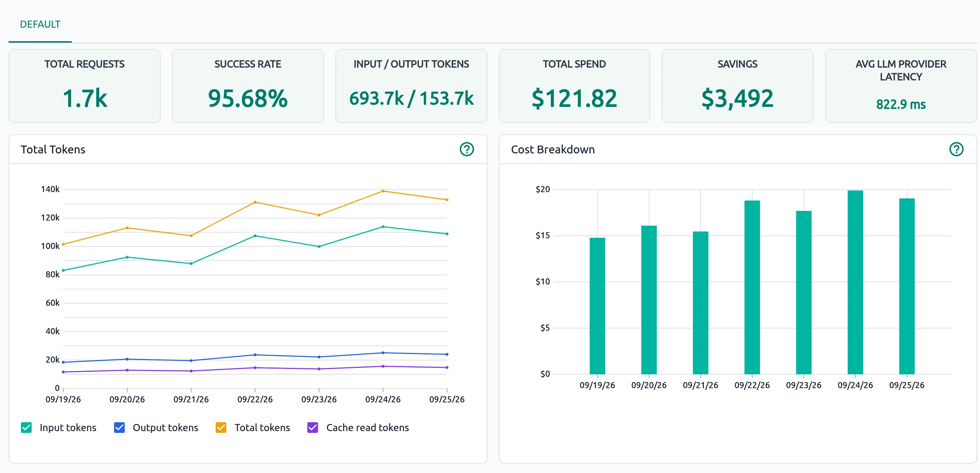Click the 09/23/26 cost bar
Screen dimensions: 980x473
804,293
